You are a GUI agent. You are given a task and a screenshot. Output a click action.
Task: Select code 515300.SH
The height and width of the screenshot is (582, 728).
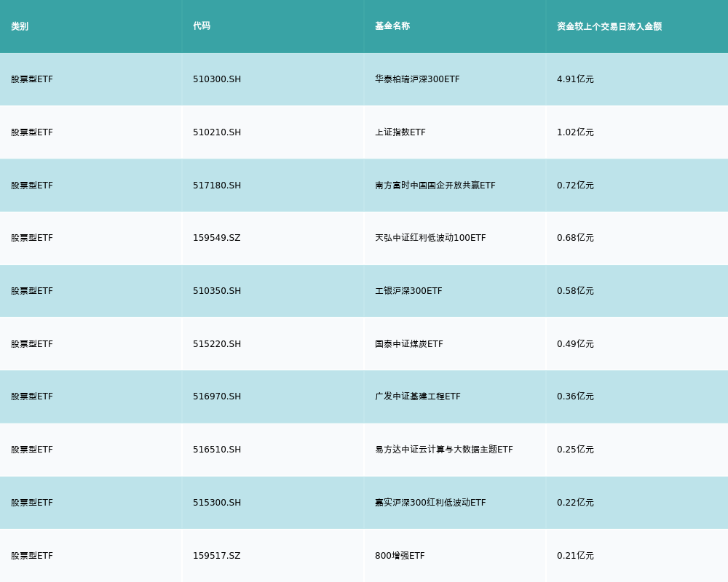[x=217, y=503]
